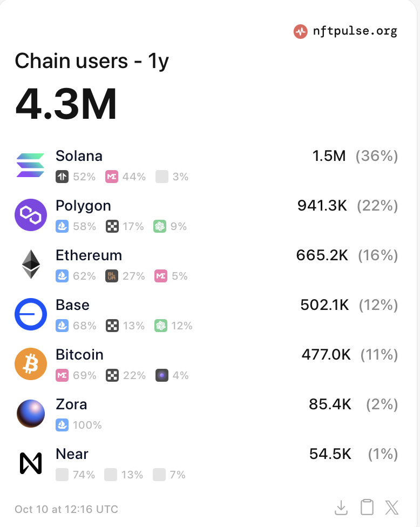Click OpenSea icon under Polygon
The image size is (420, 527).
point(62,226)
